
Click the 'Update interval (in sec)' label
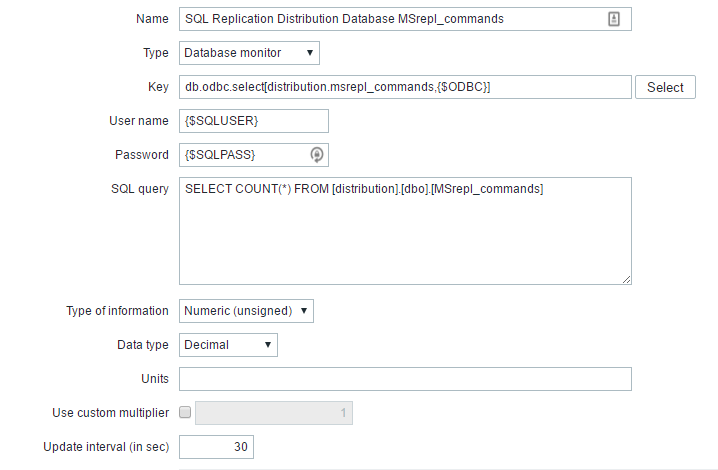(106, 447)
